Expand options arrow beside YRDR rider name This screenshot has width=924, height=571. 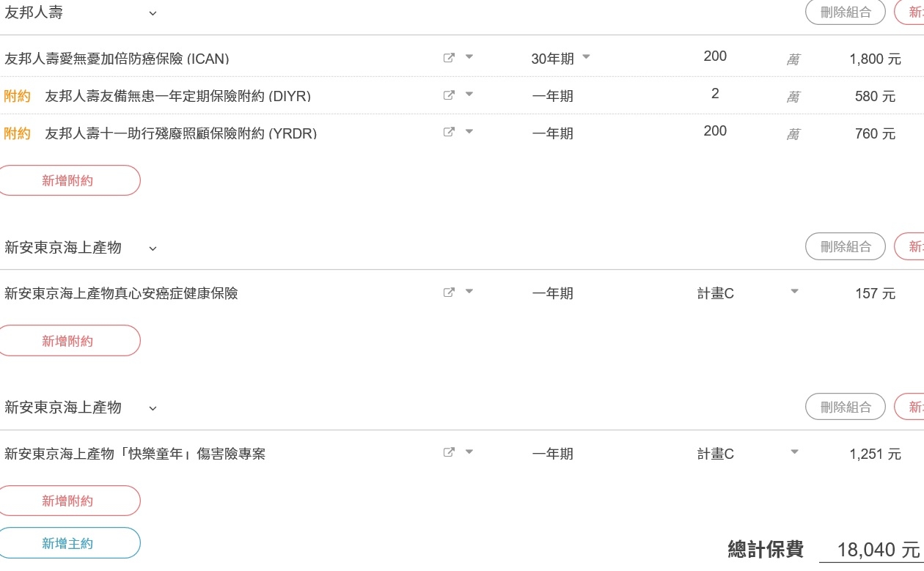pyautogui.click(x=469, y=132)
